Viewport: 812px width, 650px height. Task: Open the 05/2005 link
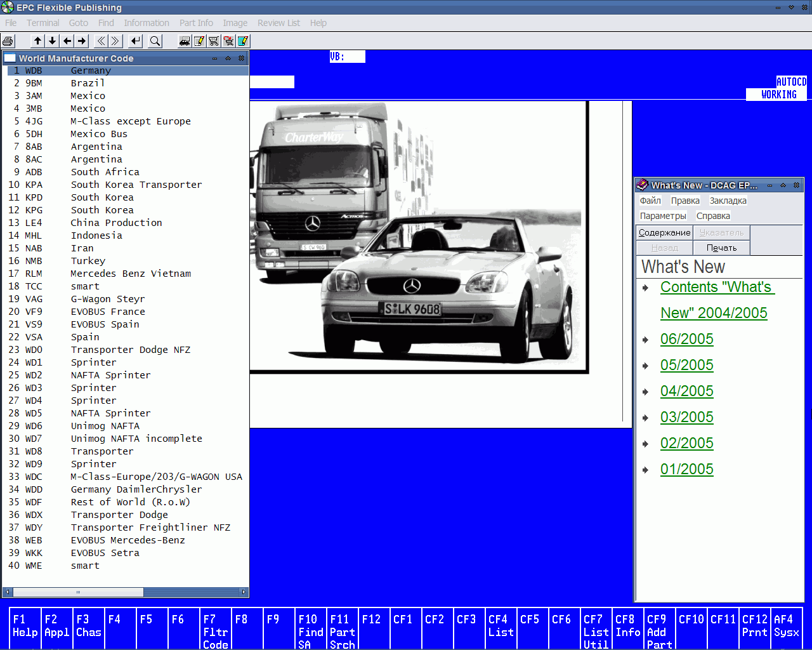click(x=687, y=365)
